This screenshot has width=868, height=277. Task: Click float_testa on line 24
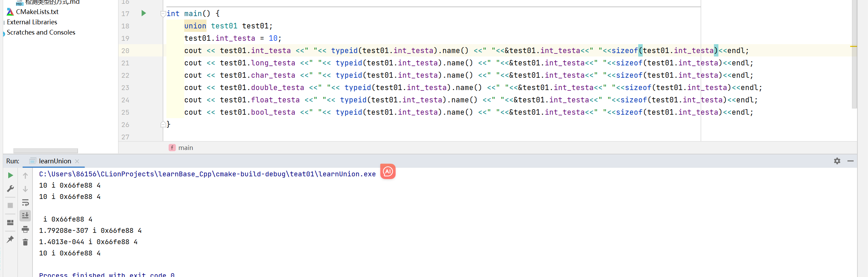coord(275,100)
